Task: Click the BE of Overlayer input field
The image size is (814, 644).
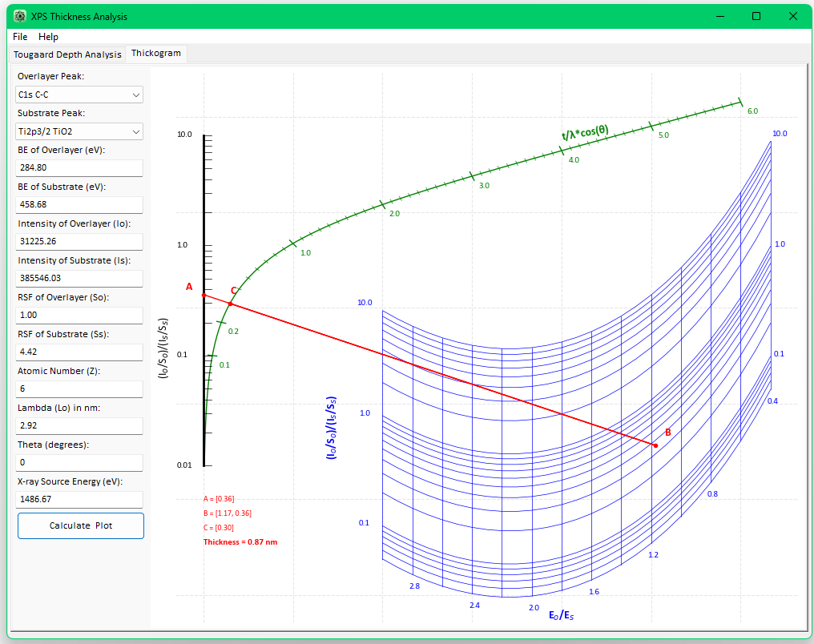Action: 79,167
